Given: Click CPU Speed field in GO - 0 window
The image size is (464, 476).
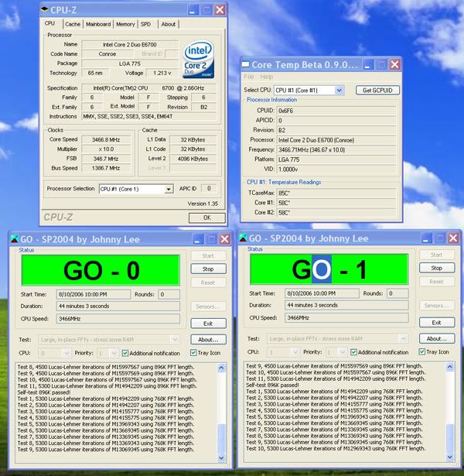Looking at the screenshot, I should [118, 319].
